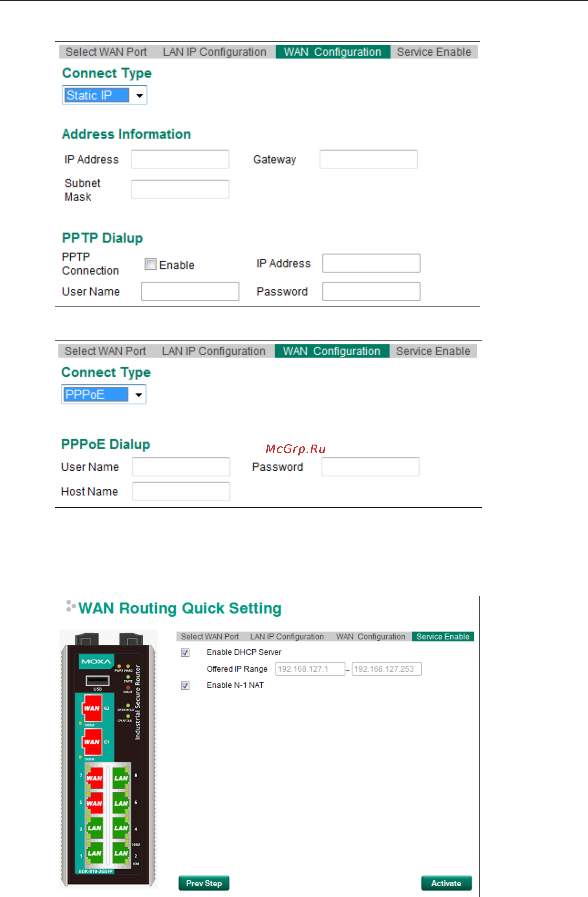Click WAN port 5 on the router

point(95,803)
